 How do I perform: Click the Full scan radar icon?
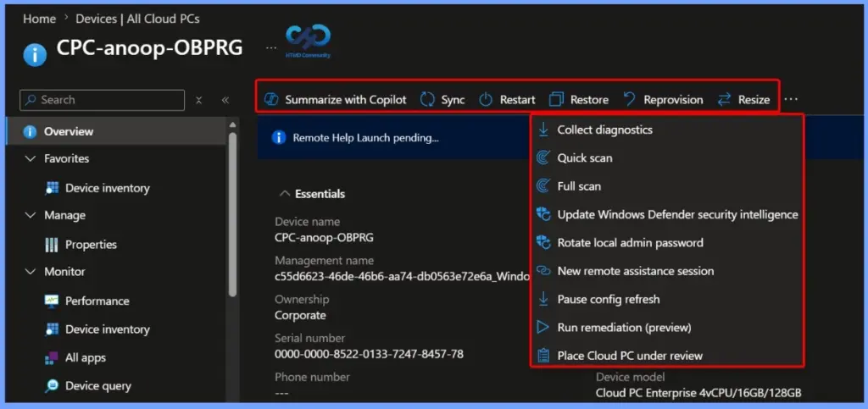(x=543, y=186)
